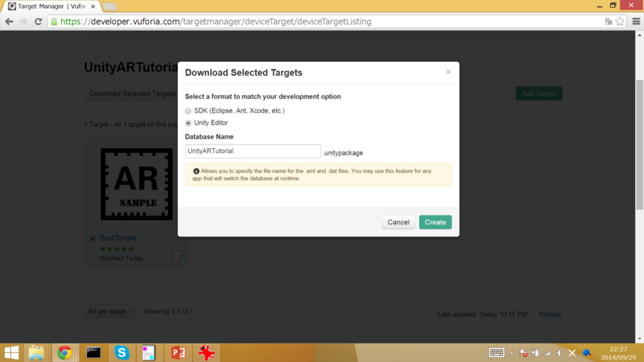644x362 pixels.
Task: Open the Windows Start button
Action: tap(11, 353)
